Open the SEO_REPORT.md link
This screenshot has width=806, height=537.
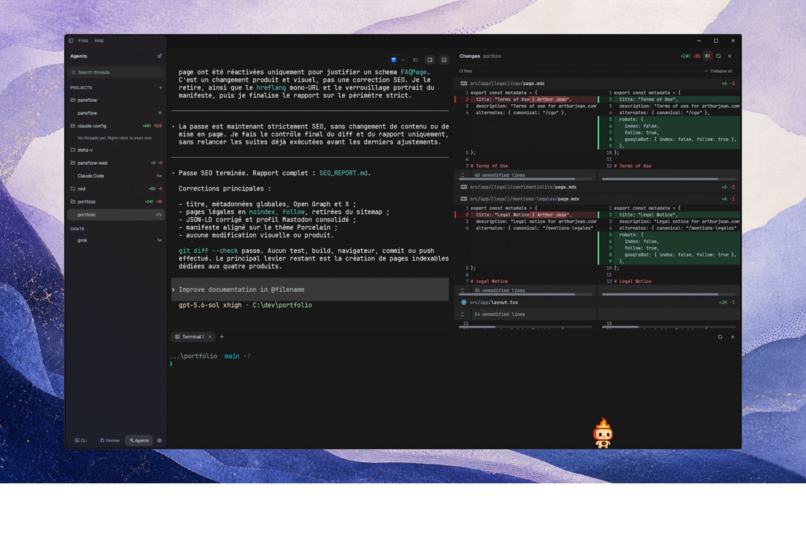[x=343, y=173]
